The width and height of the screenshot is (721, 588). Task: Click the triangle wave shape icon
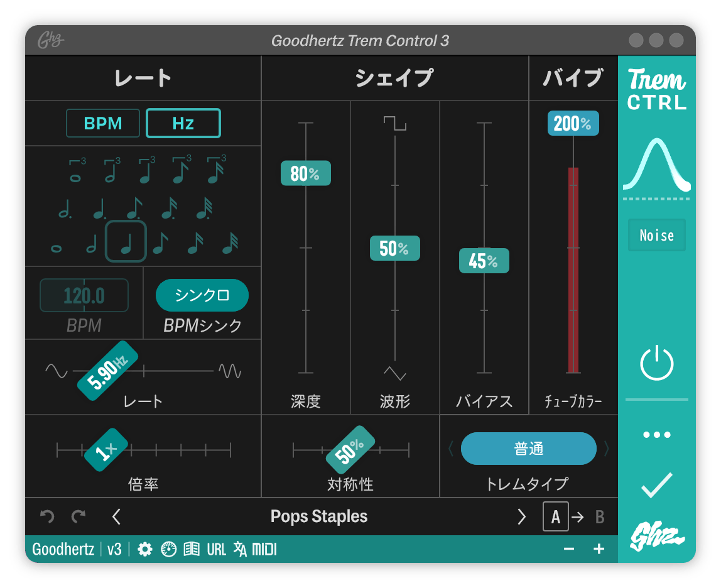[x=395, y=373]
